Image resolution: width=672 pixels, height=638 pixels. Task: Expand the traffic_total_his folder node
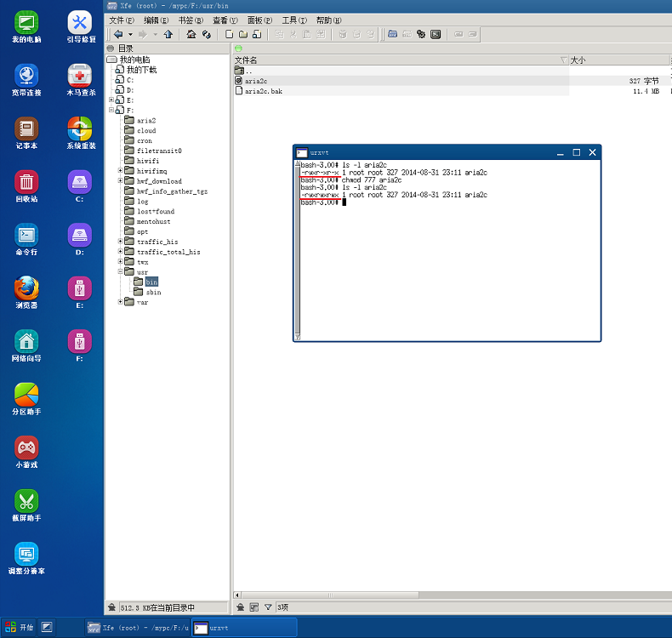coord(120,251)
